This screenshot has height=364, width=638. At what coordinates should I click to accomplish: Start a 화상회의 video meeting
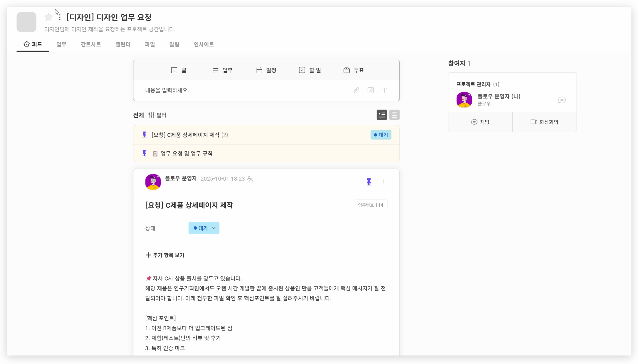[544, 122]
